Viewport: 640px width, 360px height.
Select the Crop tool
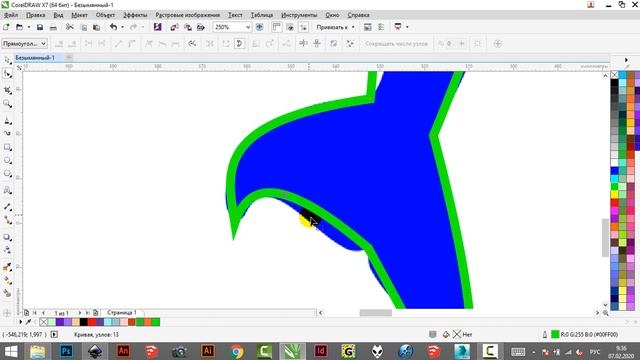click(7, 90)
